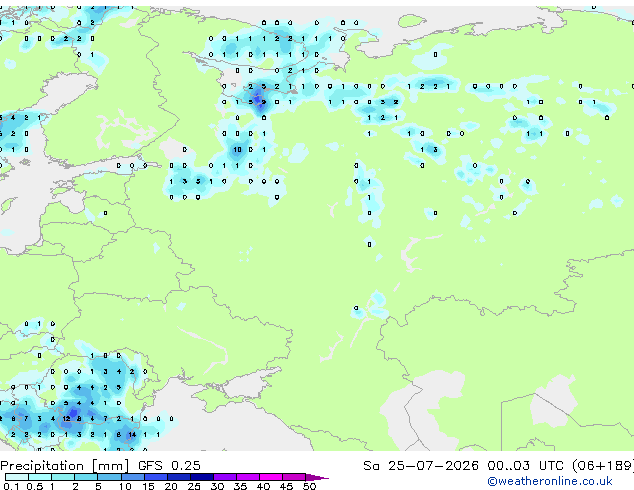634x490 pixels.
Task: Click the 15–20 mm legend color box
Action: pyautogui.click(x=155, y=477)
